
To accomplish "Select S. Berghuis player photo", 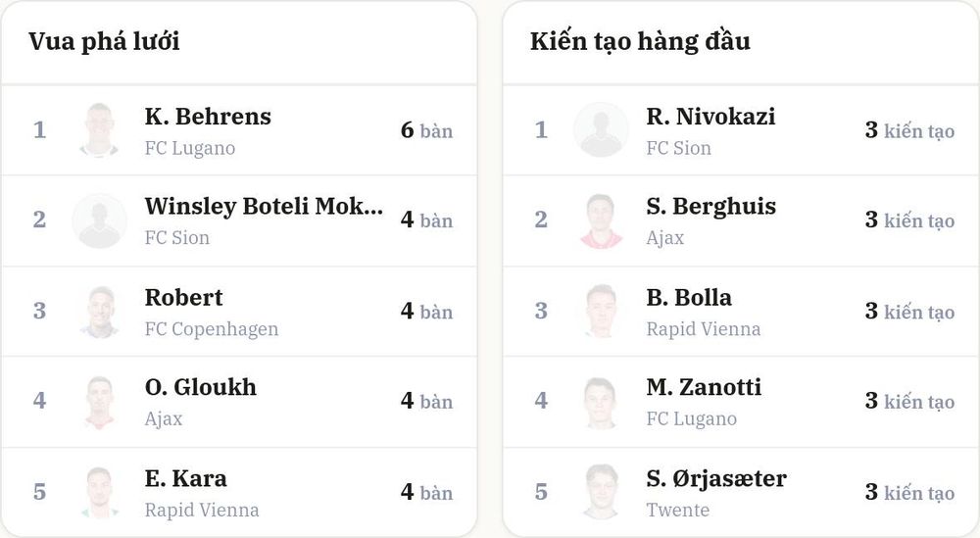I will click(602, 220).
